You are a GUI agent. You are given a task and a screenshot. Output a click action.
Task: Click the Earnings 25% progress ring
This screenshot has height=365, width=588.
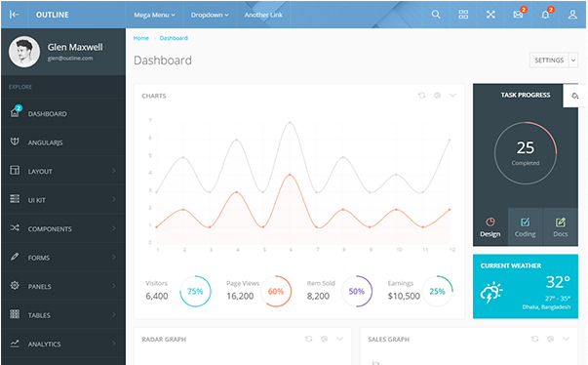click(x=437, y=291)
